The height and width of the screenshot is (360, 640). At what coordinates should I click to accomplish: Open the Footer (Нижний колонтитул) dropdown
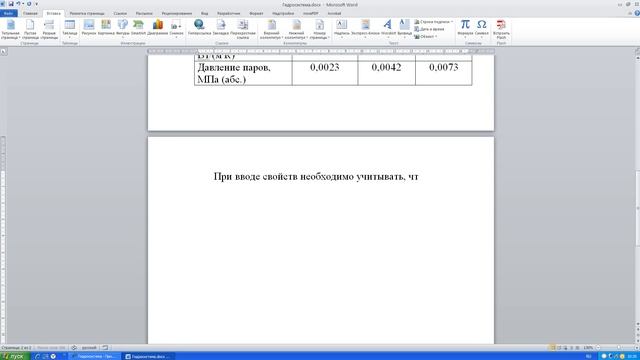click(296, 29)
